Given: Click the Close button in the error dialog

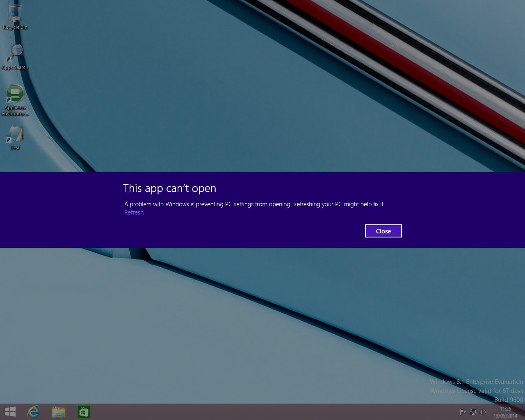Looking at the screenshot, I should click(383, 231).
